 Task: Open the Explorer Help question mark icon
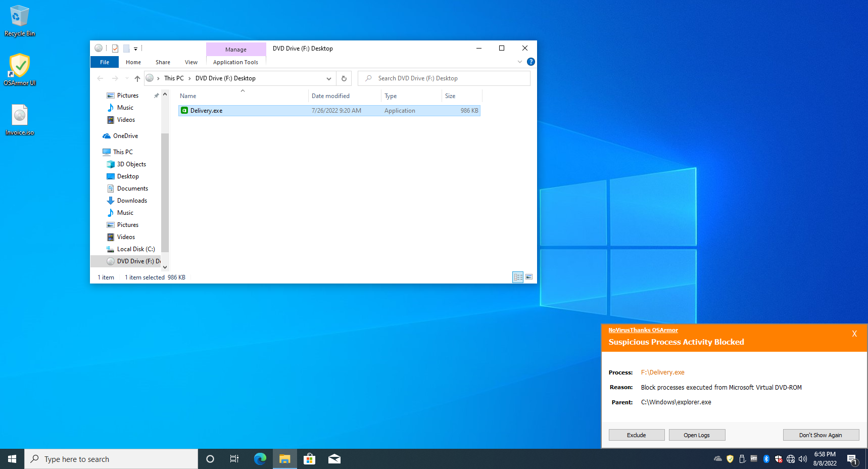coord(531,62)
